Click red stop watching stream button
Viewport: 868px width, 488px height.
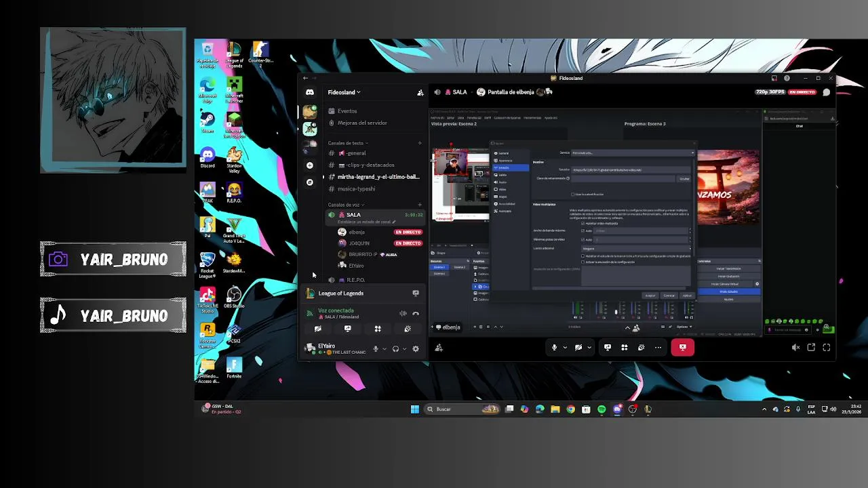tap(682, 347)
